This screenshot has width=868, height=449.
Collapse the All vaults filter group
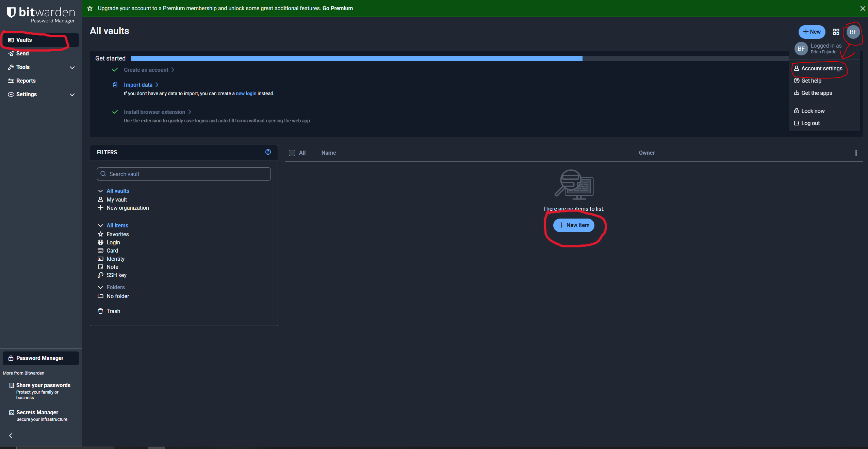(x=100, y=191)
